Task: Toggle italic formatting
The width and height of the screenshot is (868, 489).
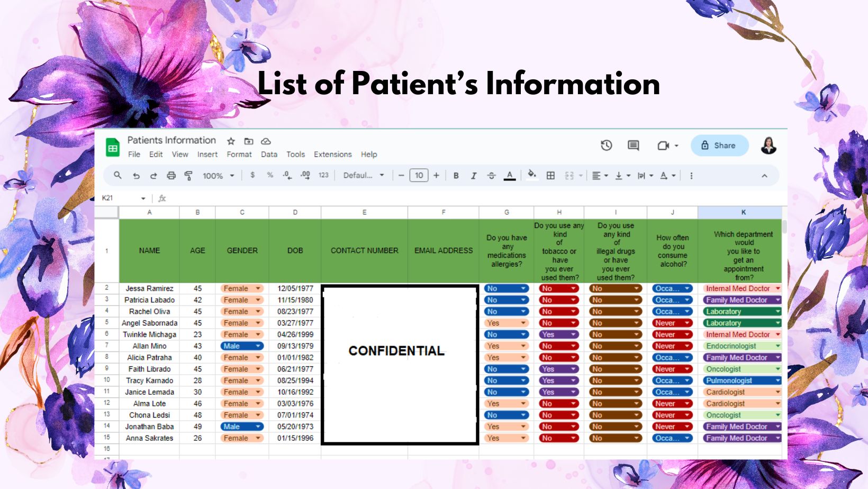Action: tap(474, 176)
